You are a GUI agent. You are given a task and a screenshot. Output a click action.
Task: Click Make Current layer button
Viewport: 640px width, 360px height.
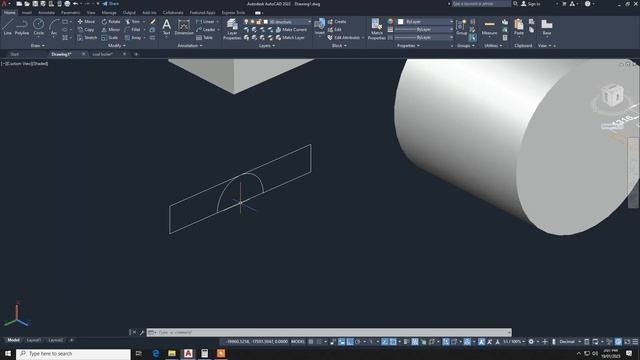[x=291, y=29]
